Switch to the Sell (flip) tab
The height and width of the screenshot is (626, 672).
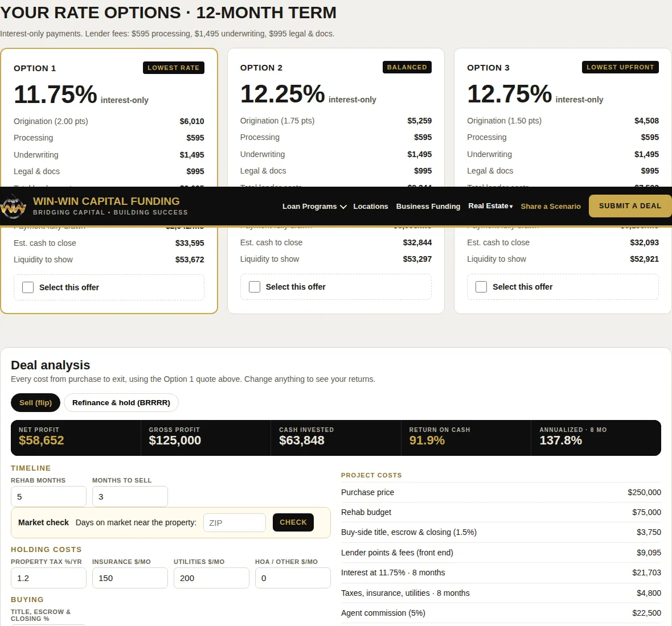[35, 402]
